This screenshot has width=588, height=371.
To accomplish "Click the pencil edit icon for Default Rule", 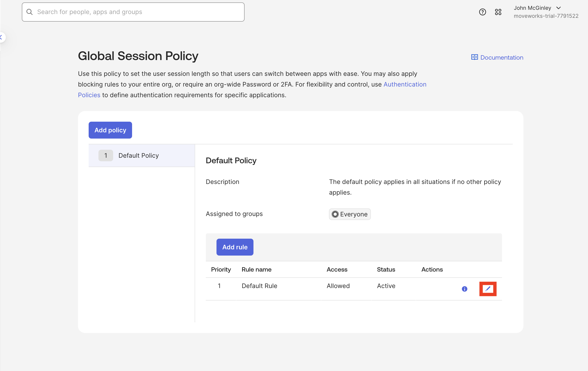I will point(488,289).
